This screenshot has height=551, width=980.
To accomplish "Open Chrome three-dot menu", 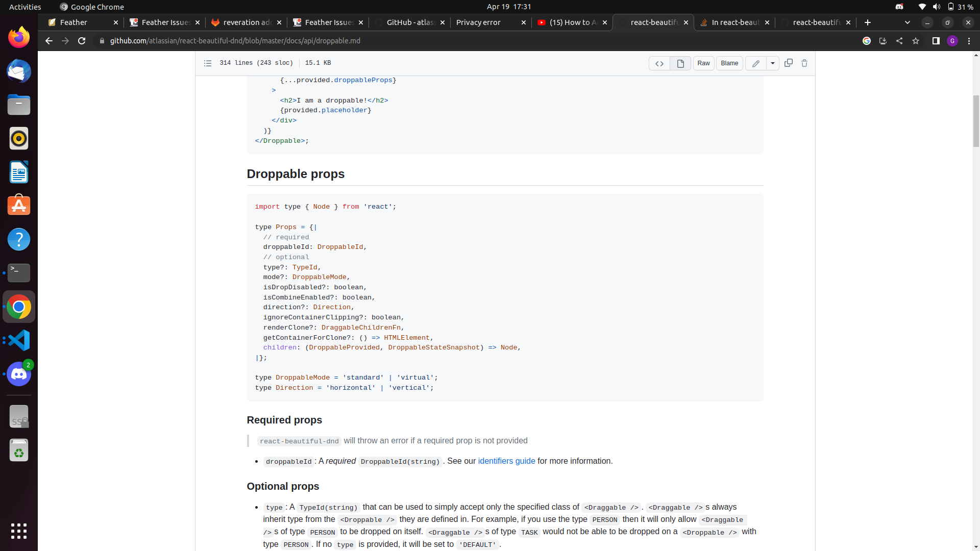I will pyautogui.click(x=969, y=41).
